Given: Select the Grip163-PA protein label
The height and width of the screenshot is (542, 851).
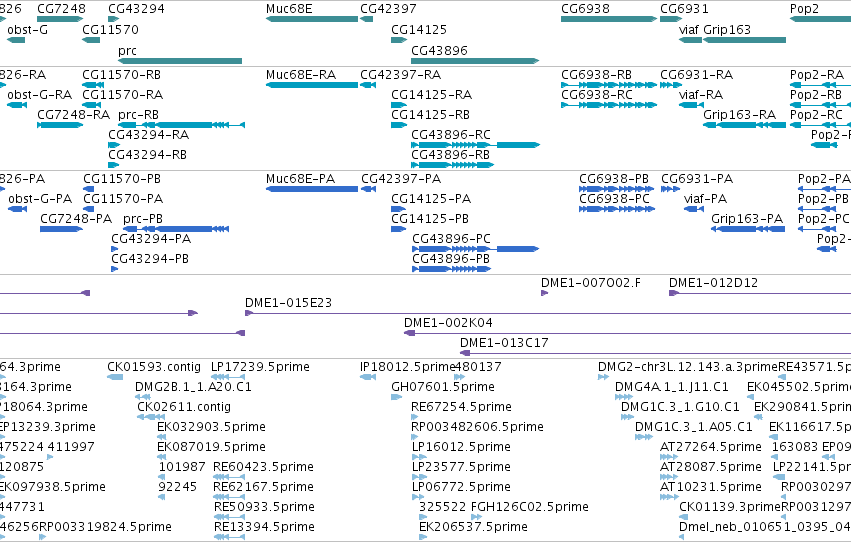Looking at the screenshot, I should 747,219.
